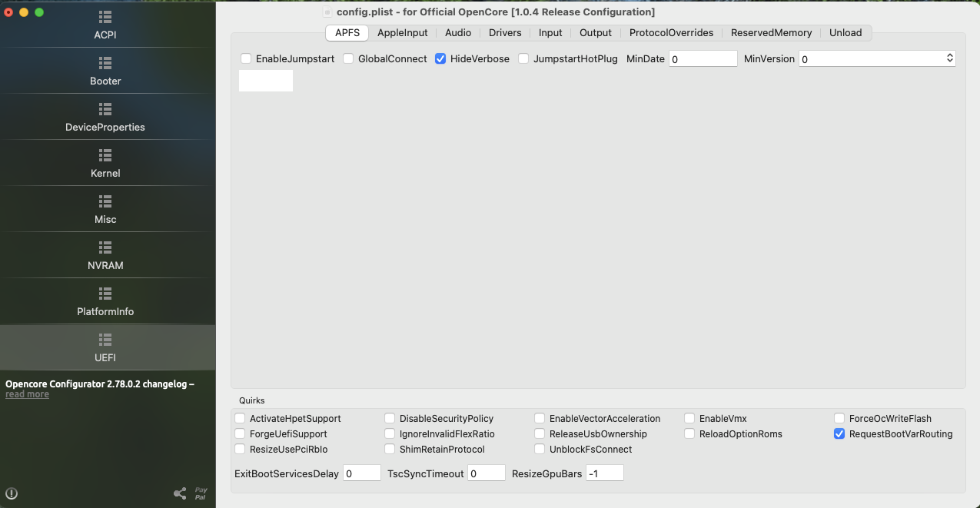
Task: Click the share icon near PayPal
Action: click(181, 493)
